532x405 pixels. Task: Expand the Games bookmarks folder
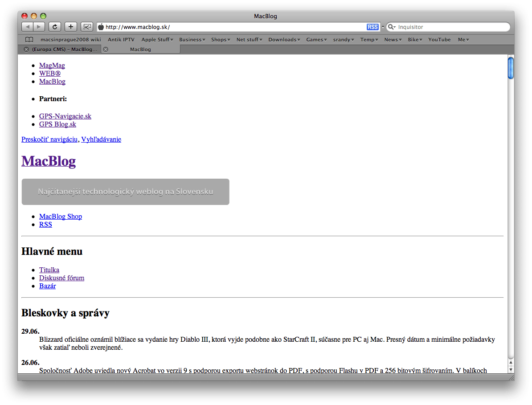pos(316,40)
